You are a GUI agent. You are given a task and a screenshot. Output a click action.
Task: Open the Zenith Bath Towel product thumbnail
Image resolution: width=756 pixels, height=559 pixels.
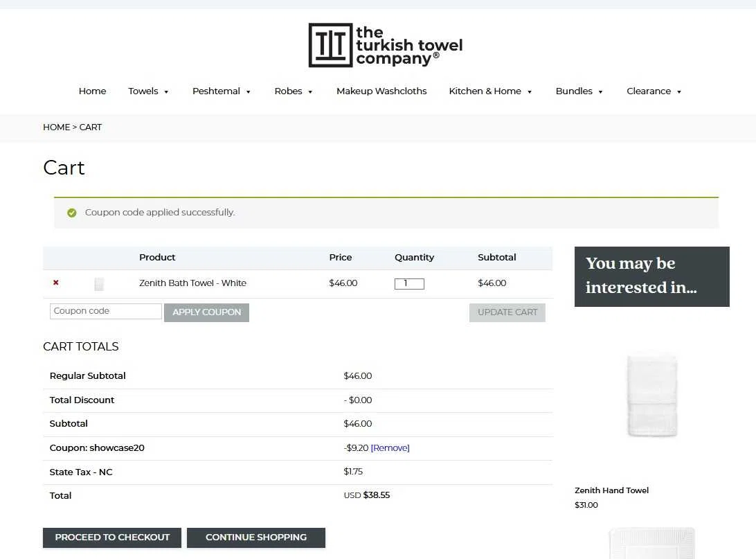[99, 283]
